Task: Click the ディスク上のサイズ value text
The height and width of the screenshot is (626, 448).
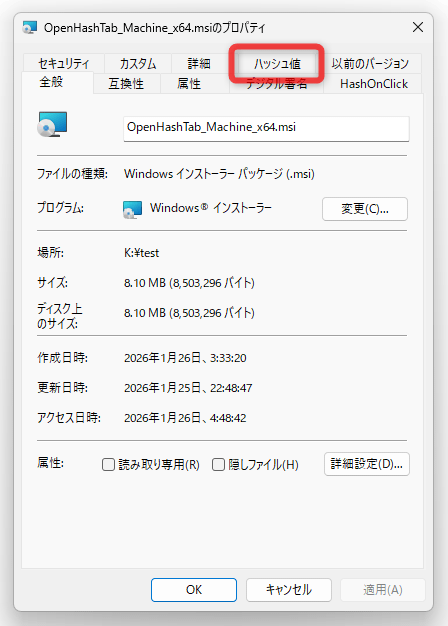Action: 189,313
